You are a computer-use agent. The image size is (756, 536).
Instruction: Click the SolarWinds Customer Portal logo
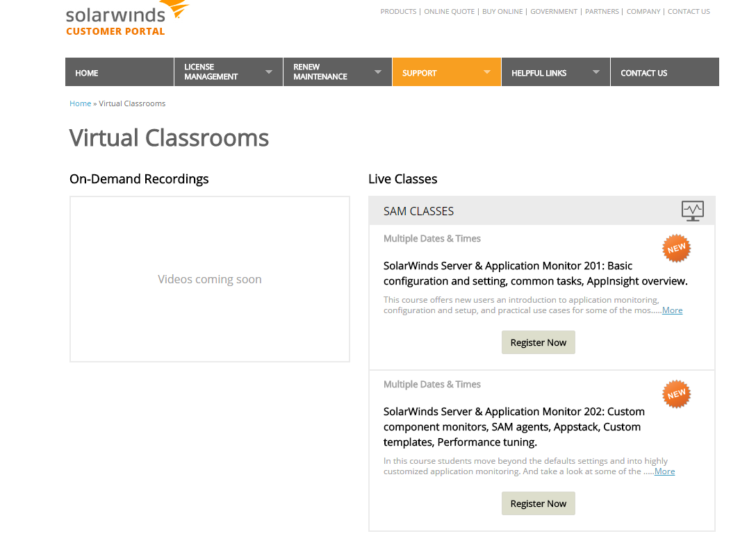126,18
